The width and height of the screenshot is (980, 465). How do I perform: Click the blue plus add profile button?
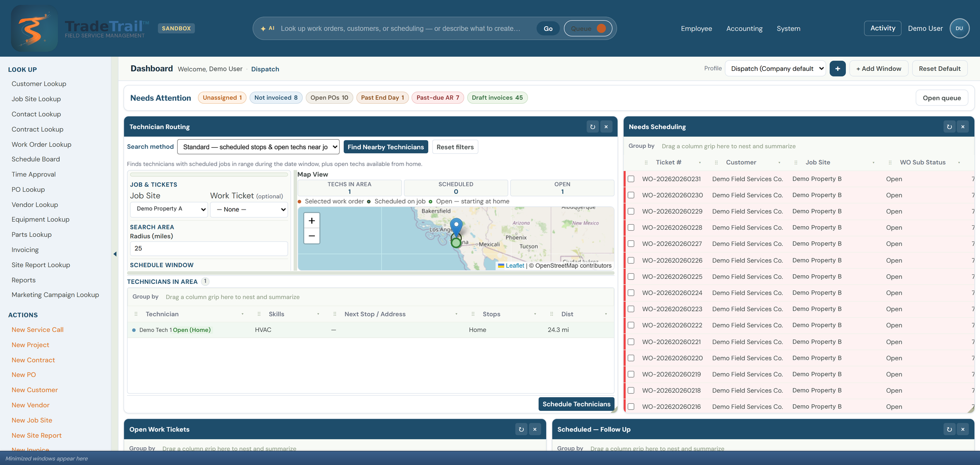[838, 69]
